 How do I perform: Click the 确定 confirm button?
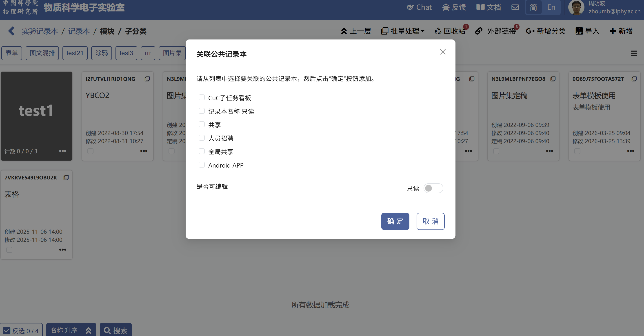395,221
